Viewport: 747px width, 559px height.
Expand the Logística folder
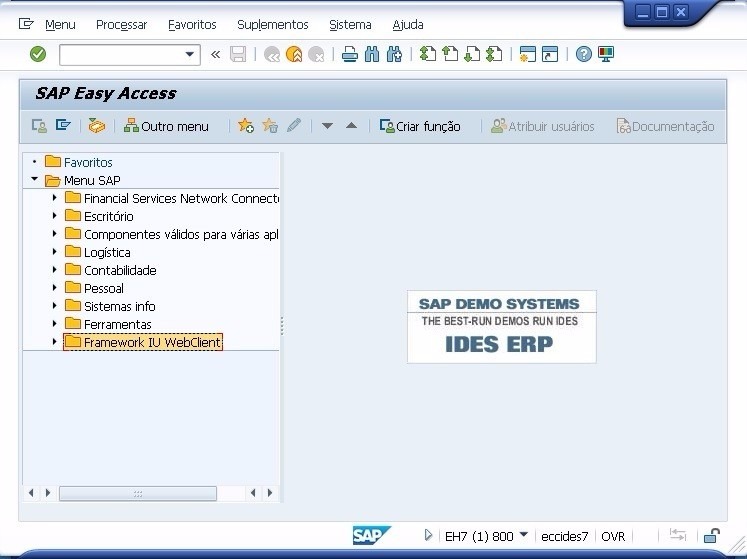pyautogui.click(x=54, y=251)
